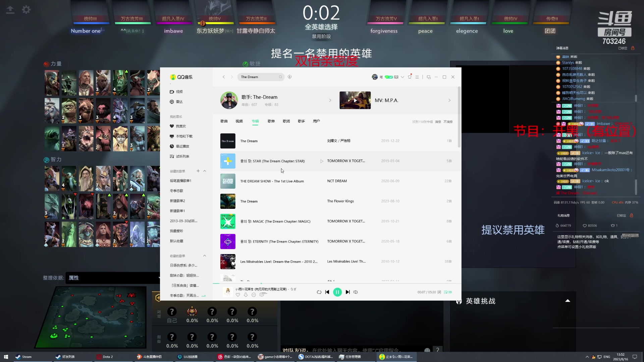Open Dota 2 settings gear icon

(x=26, y=10)
